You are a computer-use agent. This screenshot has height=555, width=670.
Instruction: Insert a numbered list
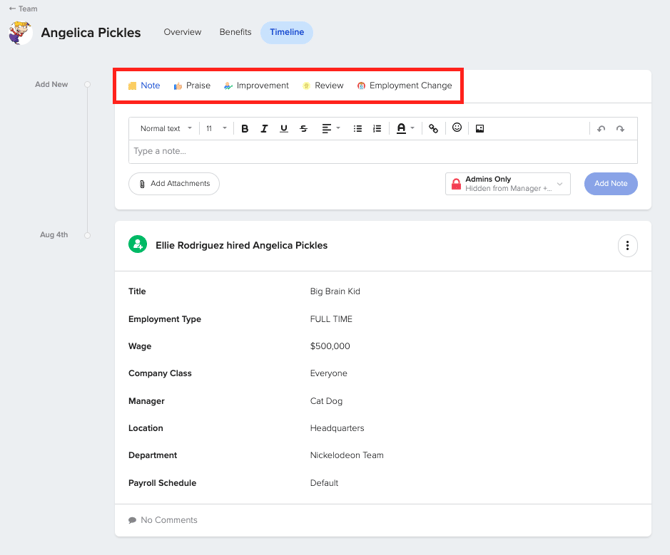pyautogui.click(x=377, y=129)
